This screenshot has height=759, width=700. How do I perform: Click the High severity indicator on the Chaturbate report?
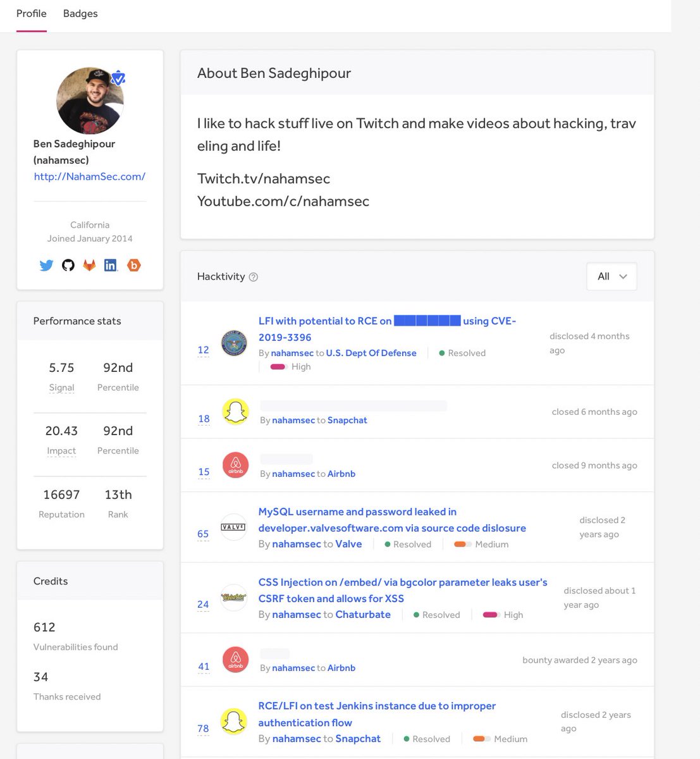pos(503,615)
